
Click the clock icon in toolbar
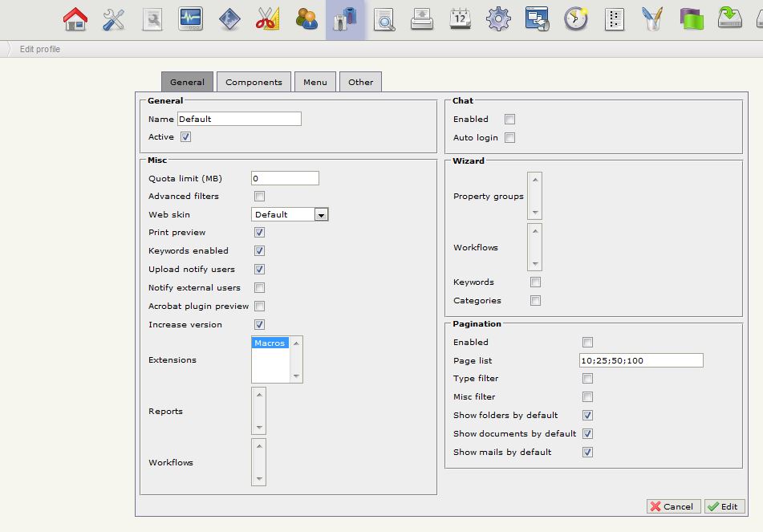click(x=575, y=19)
